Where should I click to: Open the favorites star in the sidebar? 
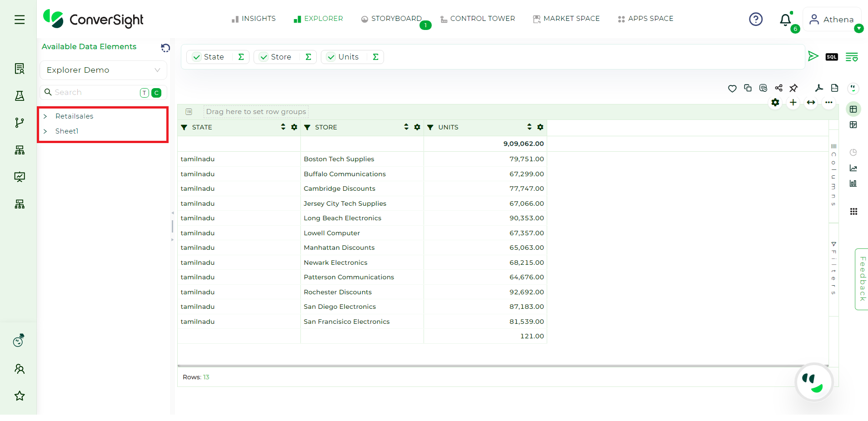(20, 396)
